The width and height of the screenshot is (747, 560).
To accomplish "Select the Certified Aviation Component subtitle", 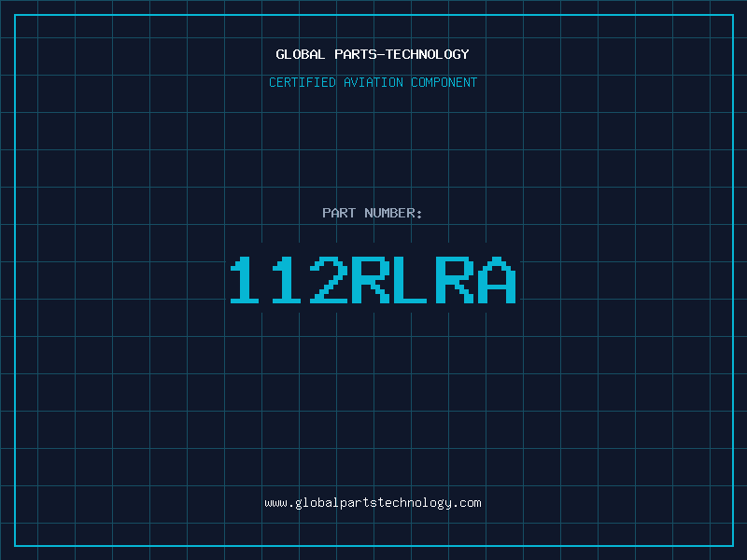I will [373, 82].
